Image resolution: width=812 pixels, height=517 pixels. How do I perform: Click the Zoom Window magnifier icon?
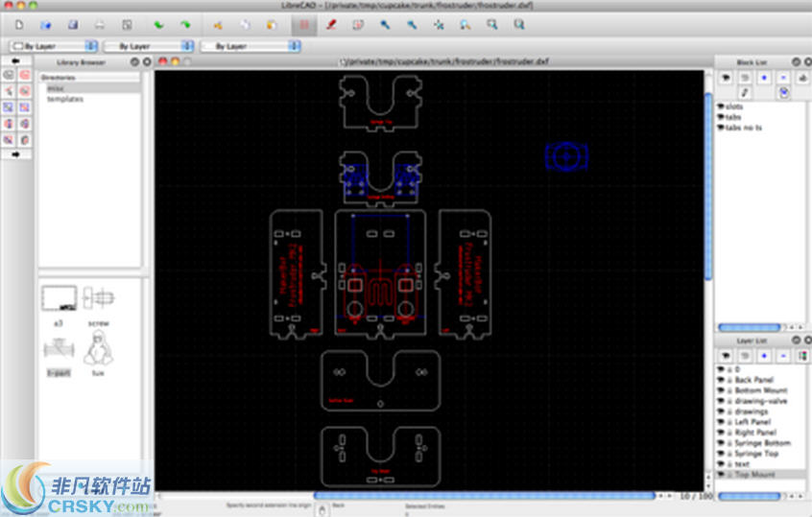492,25
